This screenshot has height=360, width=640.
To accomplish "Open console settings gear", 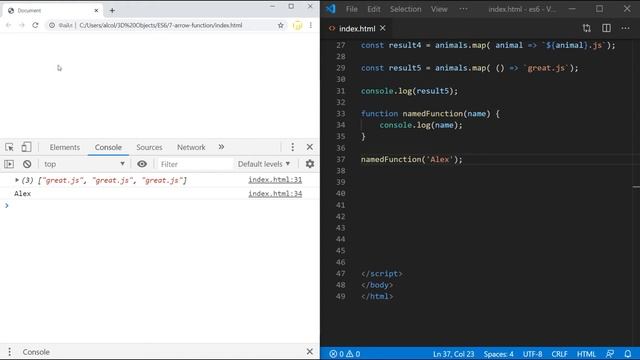I will [x=310, y=164].
